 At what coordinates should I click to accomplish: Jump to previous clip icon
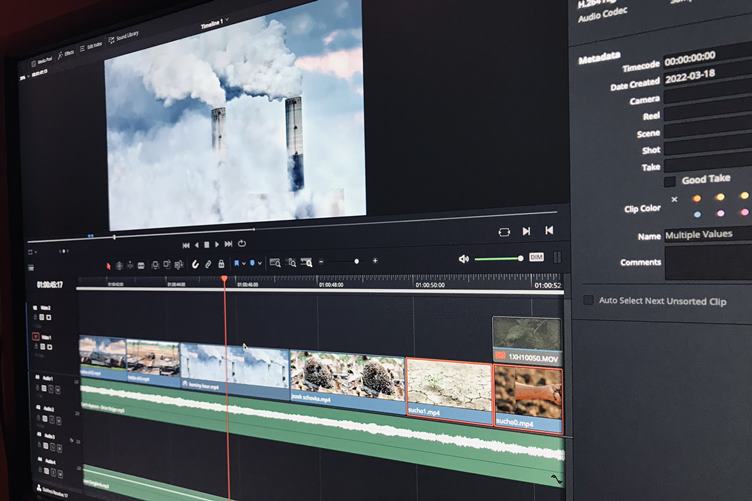549,230
